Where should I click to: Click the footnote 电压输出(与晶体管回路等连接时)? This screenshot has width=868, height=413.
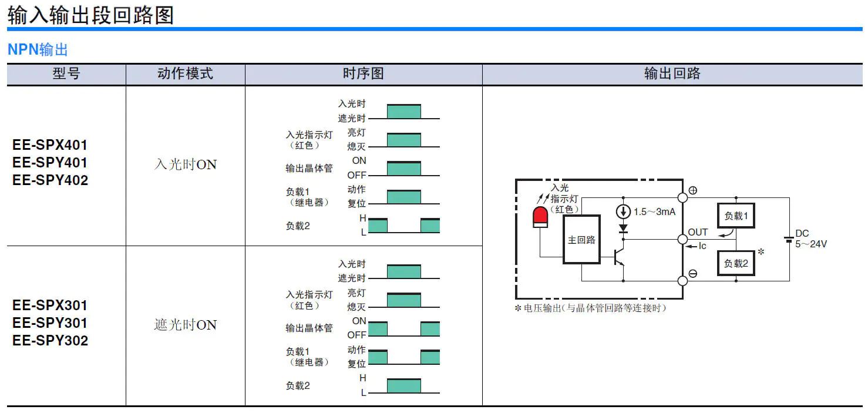[595, 308]
